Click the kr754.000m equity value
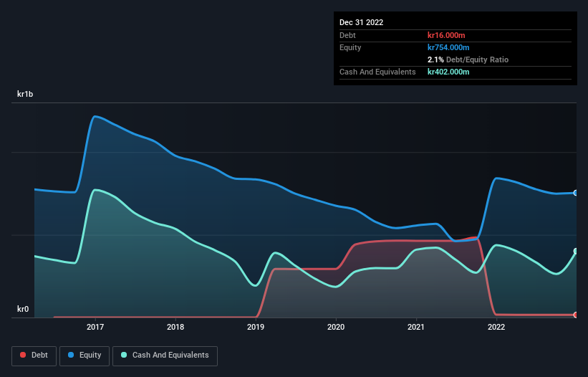588x377 pixels. point(448,47)
